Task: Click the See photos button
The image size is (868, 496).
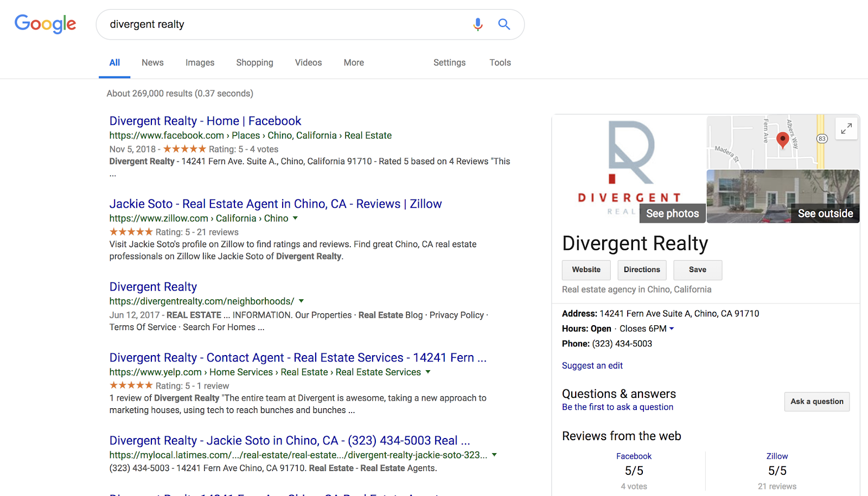Action: point(672,214)
